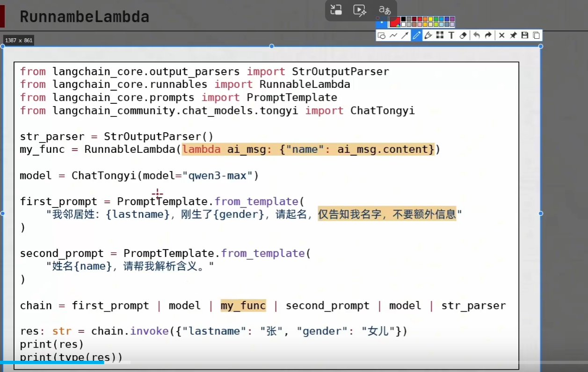Open picture-in-picture mode icon
This screenshot has height=372, width=588.
click(x=336, y=10)
